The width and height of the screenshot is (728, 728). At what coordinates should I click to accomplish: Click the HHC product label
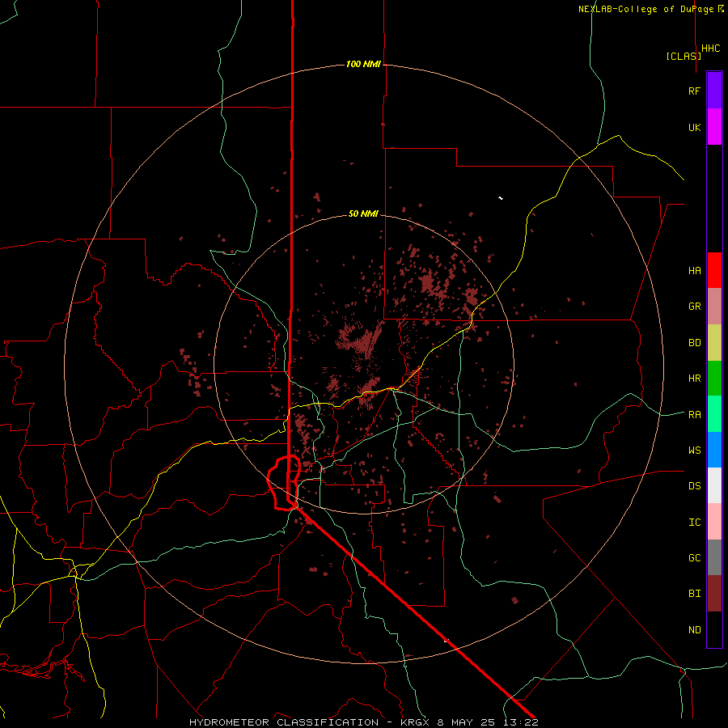pyautogui.click(x=711, y=49)
